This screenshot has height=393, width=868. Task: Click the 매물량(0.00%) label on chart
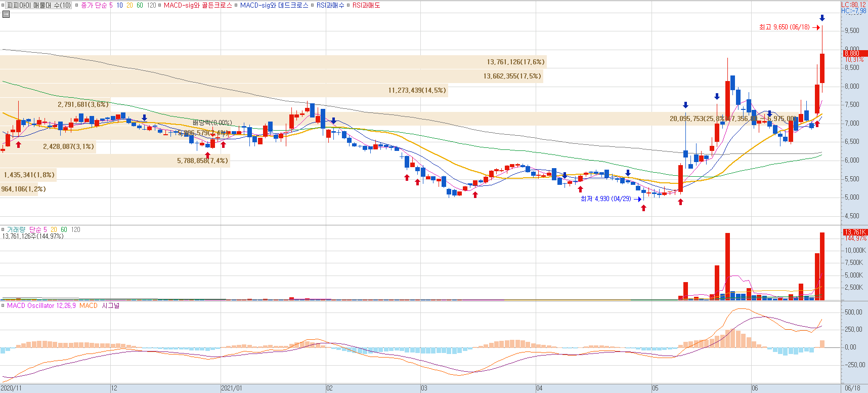[212, 123]
